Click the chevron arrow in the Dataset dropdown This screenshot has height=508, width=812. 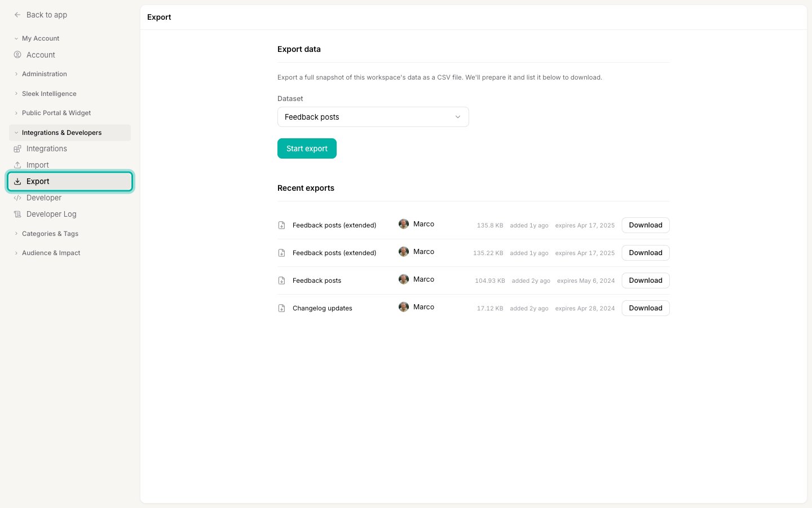pyautogui.click(x=458, y=117)
